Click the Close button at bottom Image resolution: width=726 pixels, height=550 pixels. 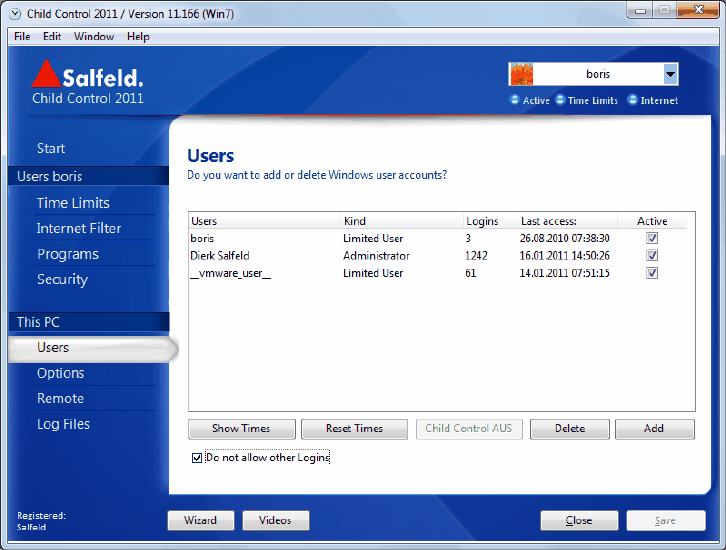(579, 521)
